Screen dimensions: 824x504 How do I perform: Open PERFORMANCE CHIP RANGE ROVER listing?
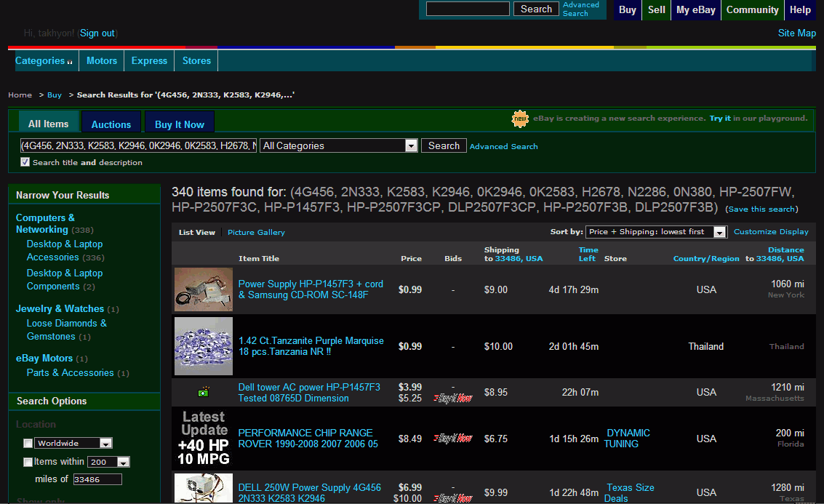click(x=308, y=439)
